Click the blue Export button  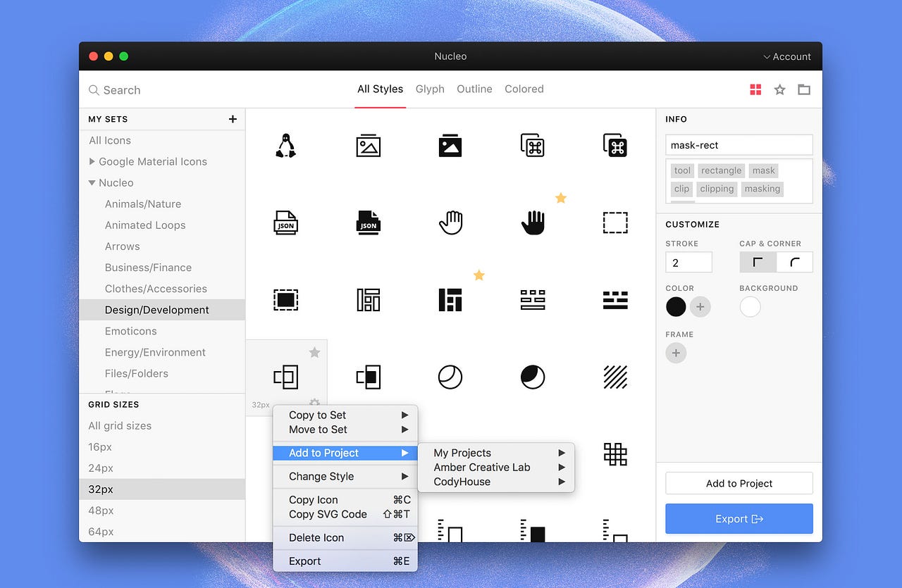[739, 518]
